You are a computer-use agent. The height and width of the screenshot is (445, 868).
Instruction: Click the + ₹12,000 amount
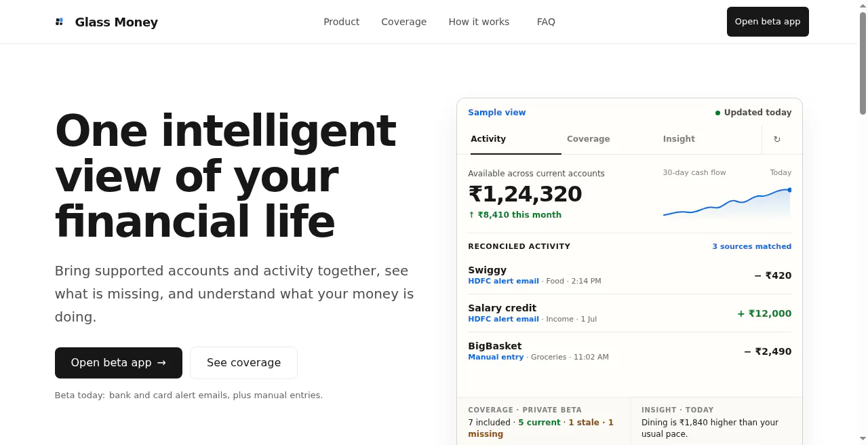click(764, 313)
